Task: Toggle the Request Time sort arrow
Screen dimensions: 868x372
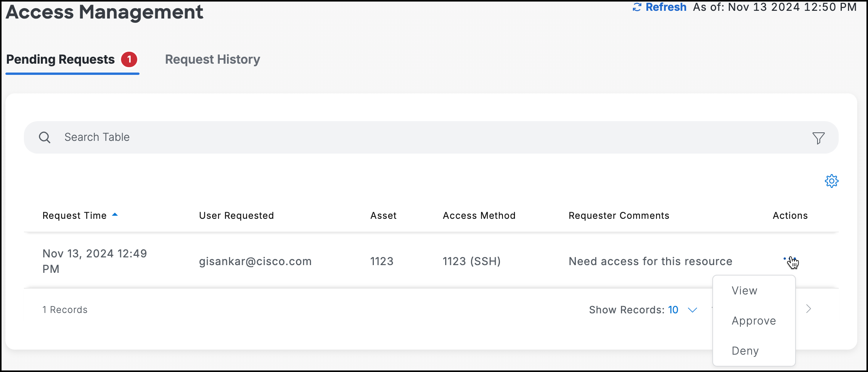Action: [115, 215]
